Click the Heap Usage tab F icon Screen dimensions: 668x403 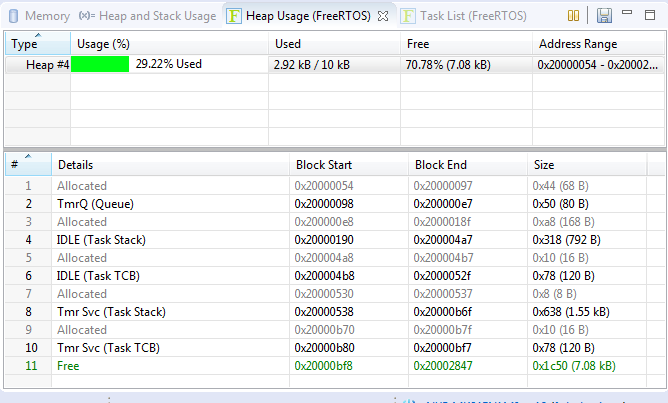(x=233, y=16)
